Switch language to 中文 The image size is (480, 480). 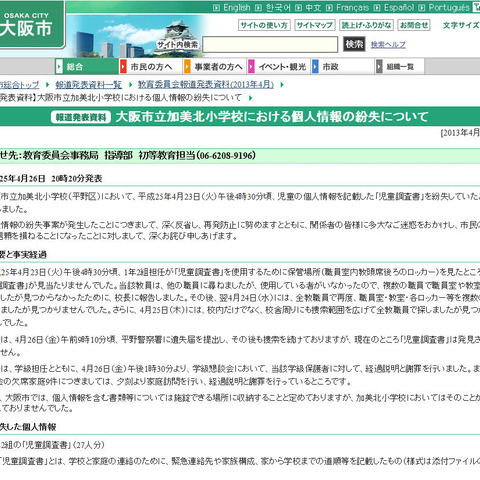pyautogui.click(x=313, y=8)
